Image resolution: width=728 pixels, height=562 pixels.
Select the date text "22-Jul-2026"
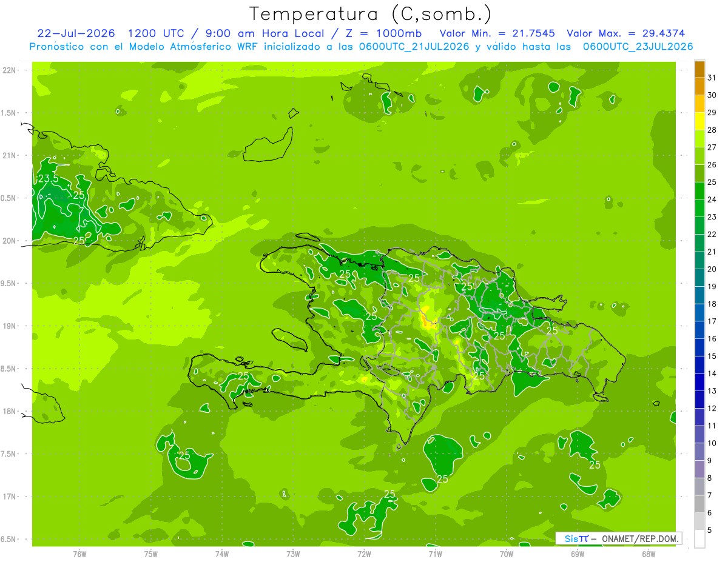click(76, 33)
